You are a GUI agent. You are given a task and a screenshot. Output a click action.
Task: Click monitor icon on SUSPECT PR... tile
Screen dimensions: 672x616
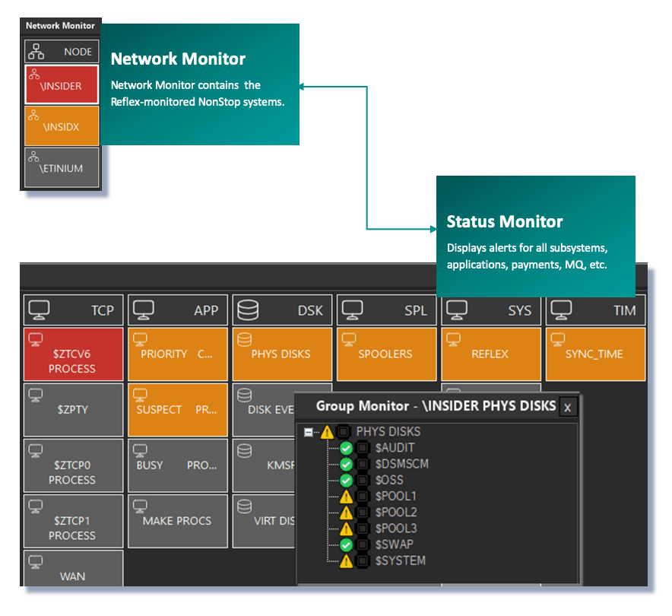click(140, 395)
